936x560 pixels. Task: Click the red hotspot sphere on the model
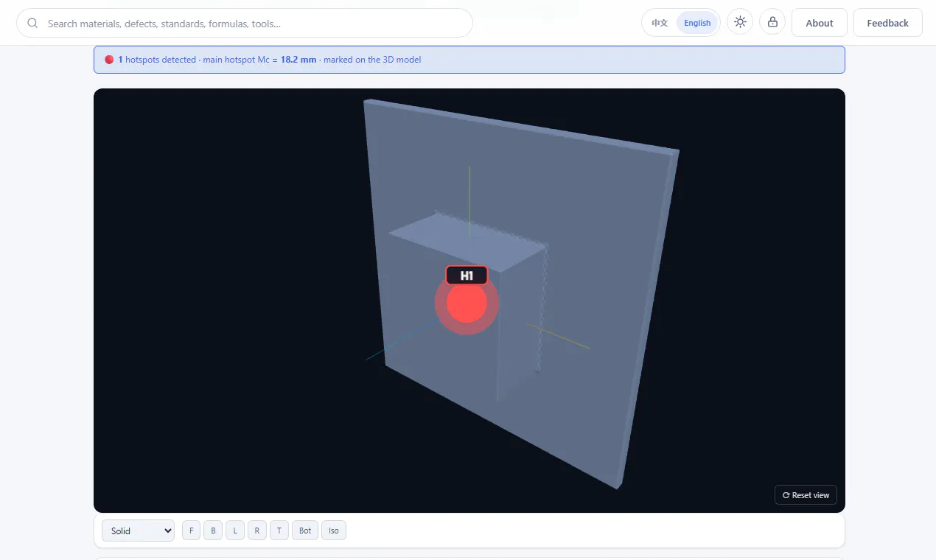click(467, 303)
